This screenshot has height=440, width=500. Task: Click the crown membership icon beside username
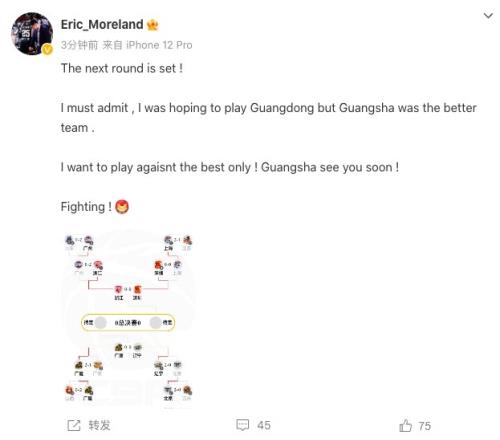153,25
